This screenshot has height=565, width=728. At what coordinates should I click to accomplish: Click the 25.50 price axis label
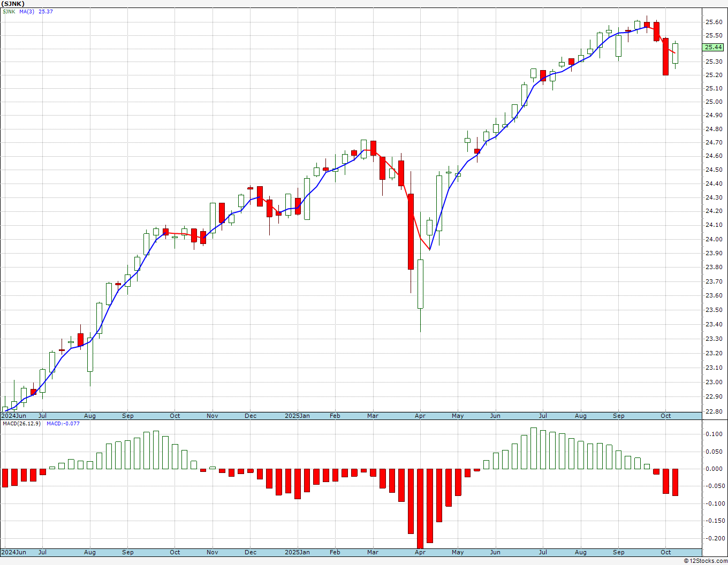(714, 35)
